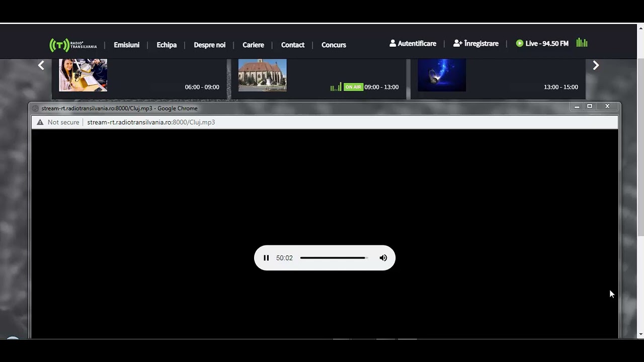Click the Înregistrare sign-up link
Viewport: 644px width, 362px height.
(x=476, y=43)
